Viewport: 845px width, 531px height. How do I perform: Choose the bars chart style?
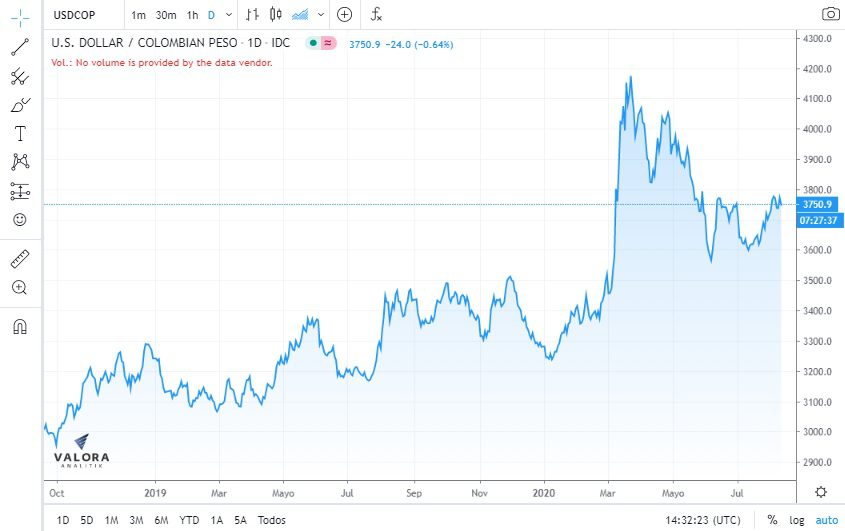252,15
